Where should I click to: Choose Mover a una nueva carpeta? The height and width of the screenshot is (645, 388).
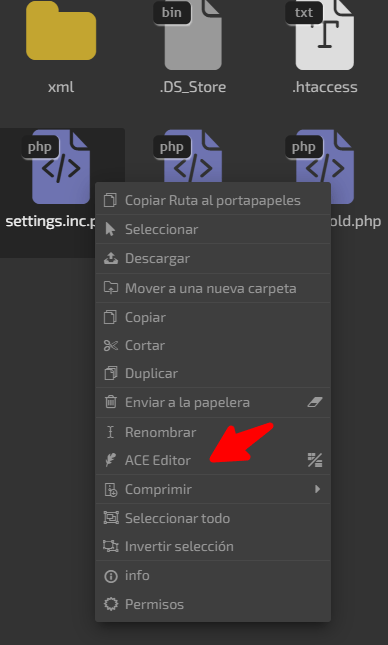coord(213,288)
